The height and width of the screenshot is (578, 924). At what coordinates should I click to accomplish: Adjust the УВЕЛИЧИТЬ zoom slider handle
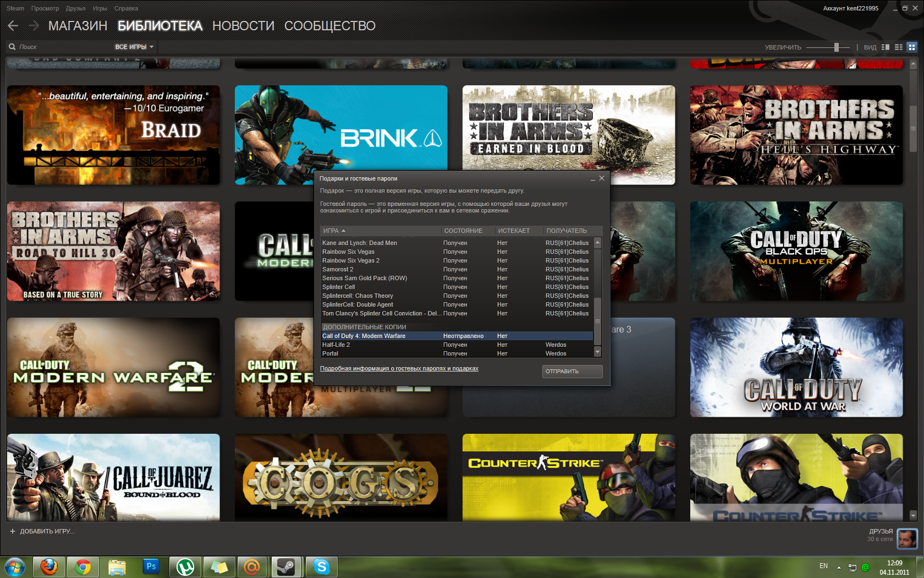(x=836, y=47)
